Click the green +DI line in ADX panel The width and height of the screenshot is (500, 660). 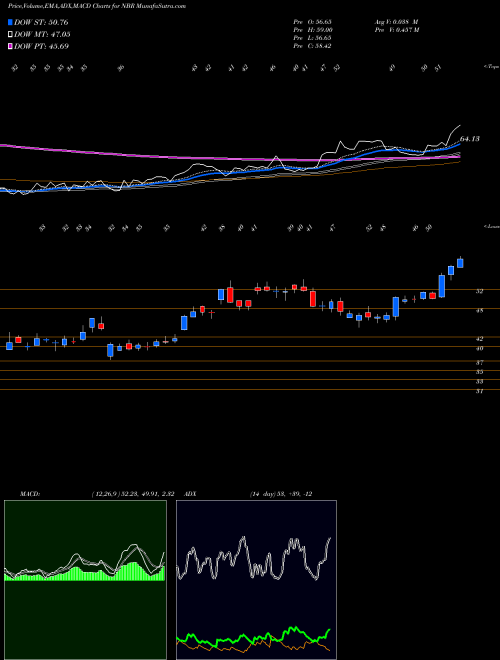(x=253, y=635)
